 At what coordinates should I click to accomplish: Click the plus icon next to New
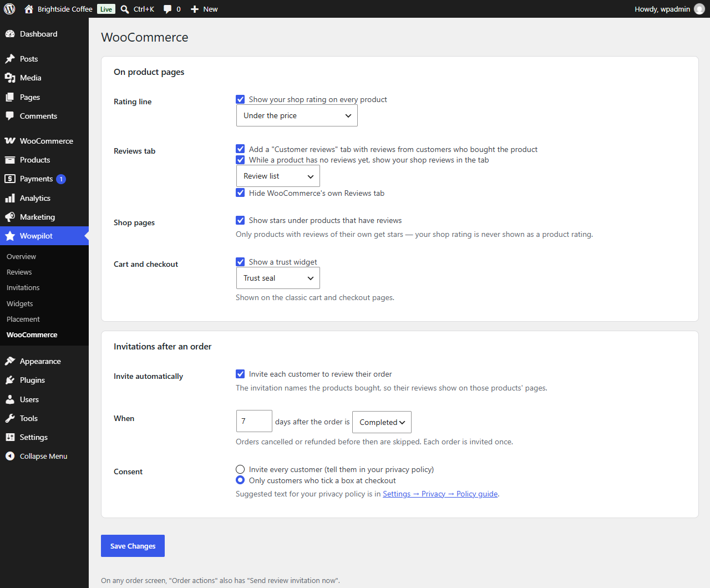195,9
